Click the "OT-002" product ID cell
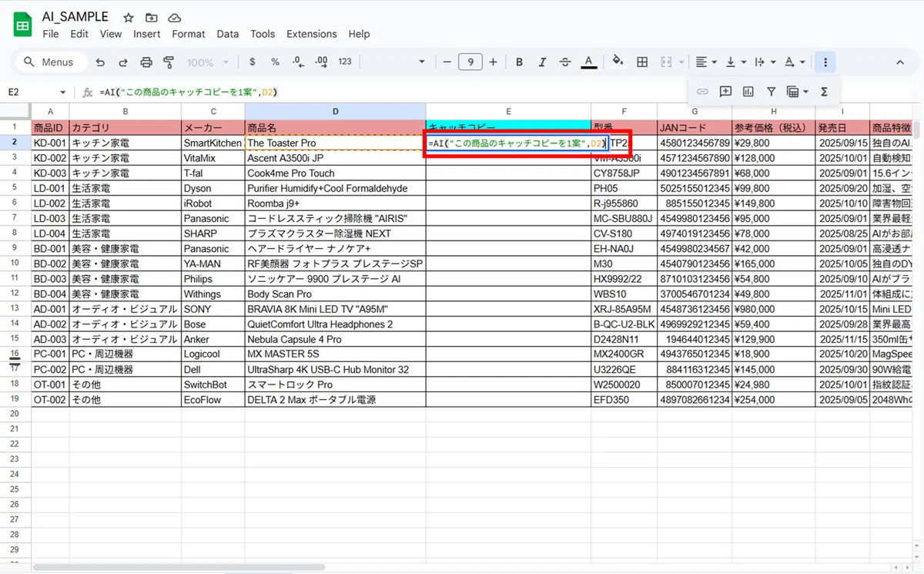 (50, 400)
